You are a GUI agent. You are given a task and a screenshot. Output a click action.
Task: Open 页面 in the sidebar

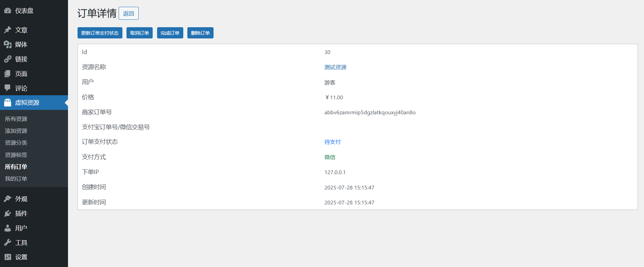tap(21, 74)
